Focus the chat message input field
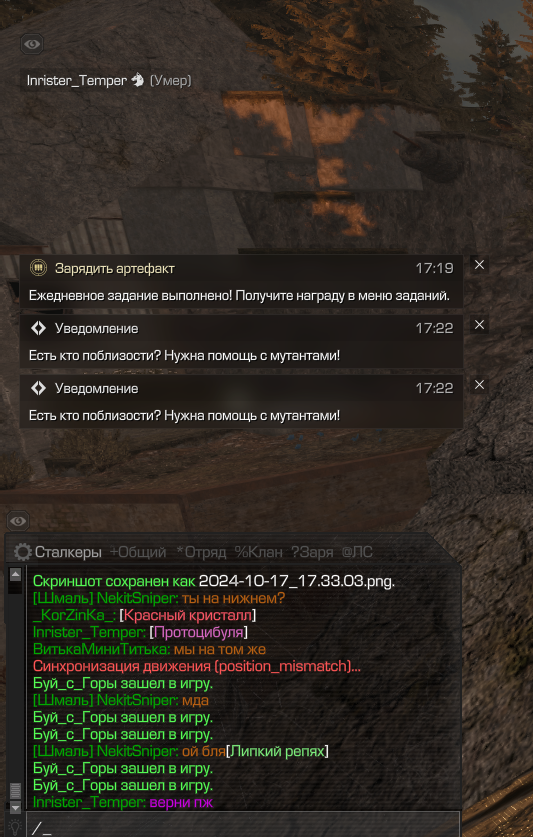 (243, 826)
